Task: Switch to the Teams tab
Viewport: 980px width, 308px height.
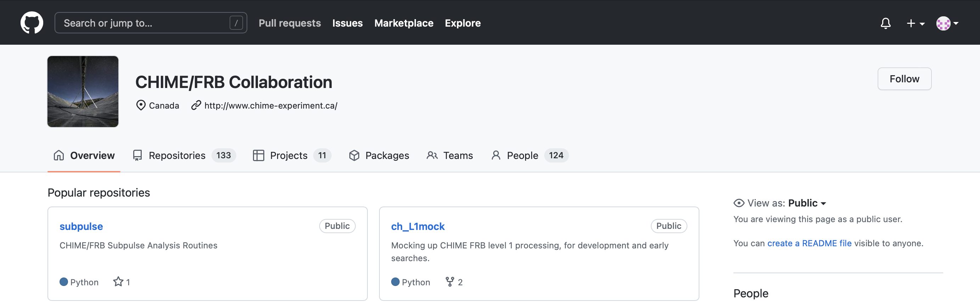Action: pos(450,155)
